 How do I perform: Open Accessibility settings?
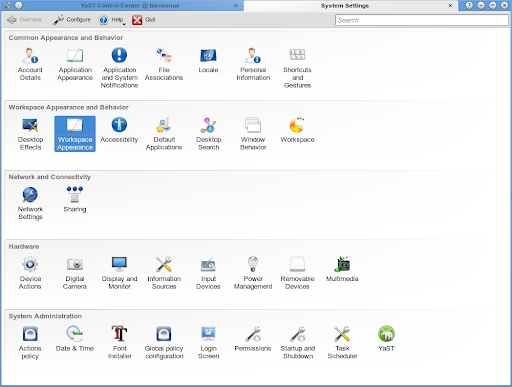[x=119, y=130]
